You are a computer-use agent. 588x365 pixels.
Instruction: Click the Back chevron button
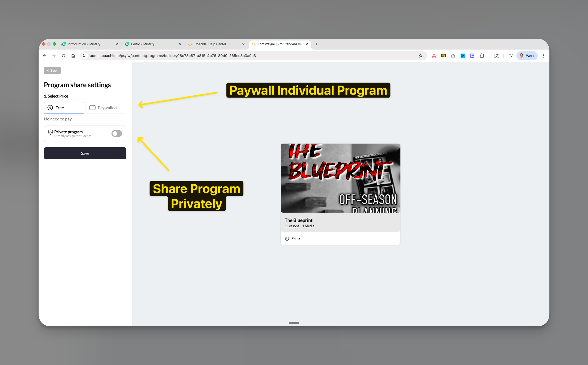tap(52, 71)
